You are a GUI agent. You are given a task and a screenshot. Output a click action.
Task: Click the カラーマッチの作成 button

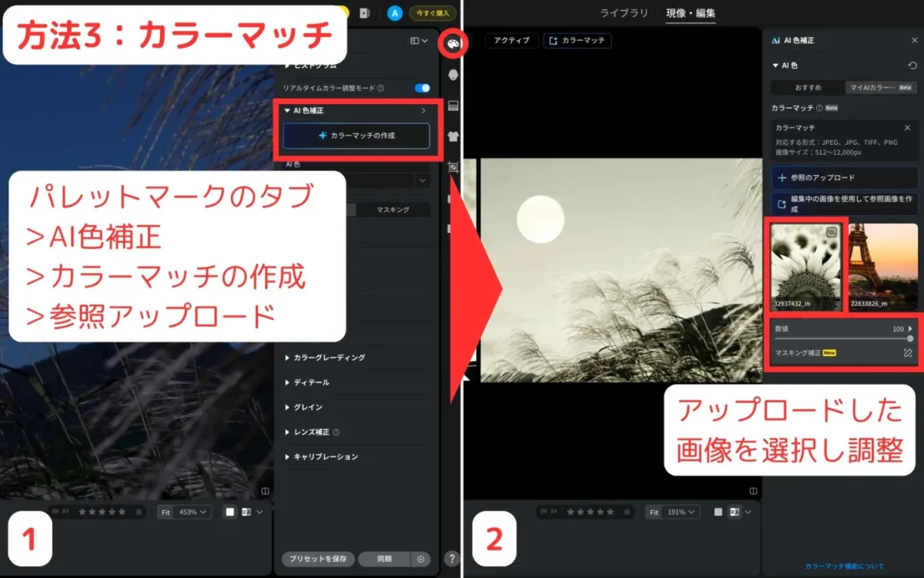click(357, 136)
